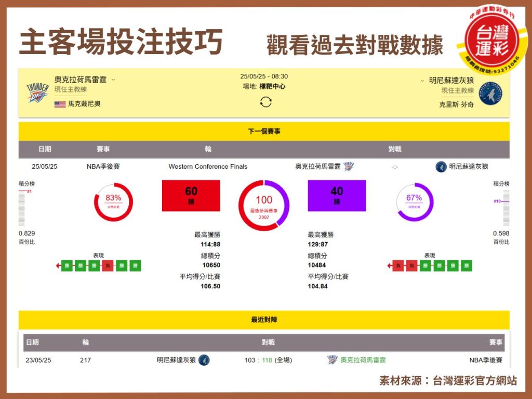
Task: Open the 明尼蘇達灰狼 team name in the 23/05/25 row
Action: (177, 360)
